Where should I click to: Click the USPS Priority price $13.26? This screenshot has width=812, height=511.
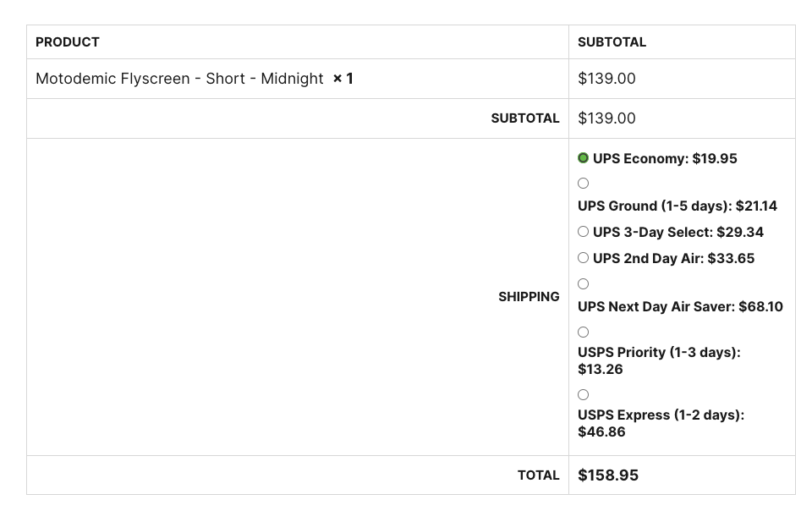click(x=600, y=369)
